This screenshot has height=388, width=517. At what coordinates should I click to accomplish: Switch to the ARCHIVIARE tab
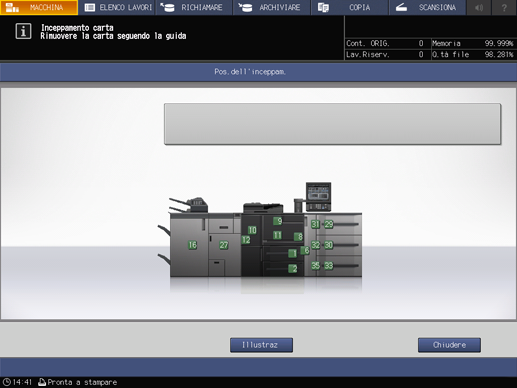tap(272, 7)
